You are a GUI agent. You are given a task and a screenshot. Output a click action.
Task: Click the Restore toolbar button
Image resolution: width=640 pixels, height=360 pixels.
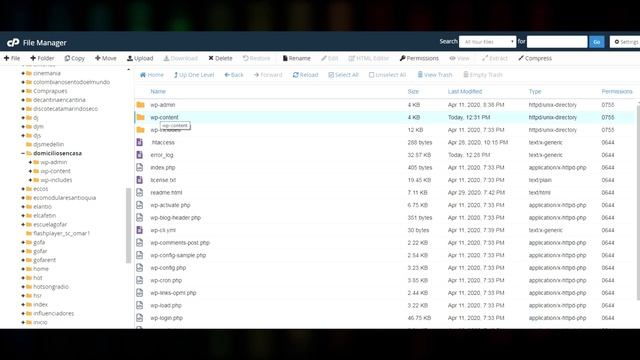click(256, 58)
